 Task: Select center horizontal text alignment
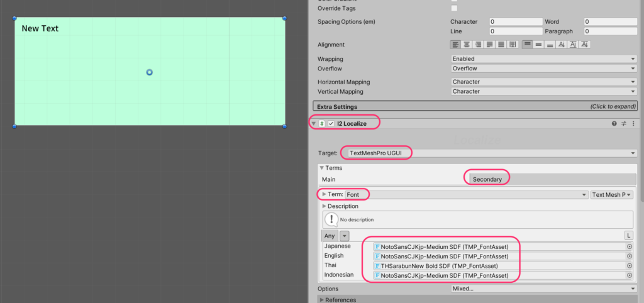coord(467,45)
